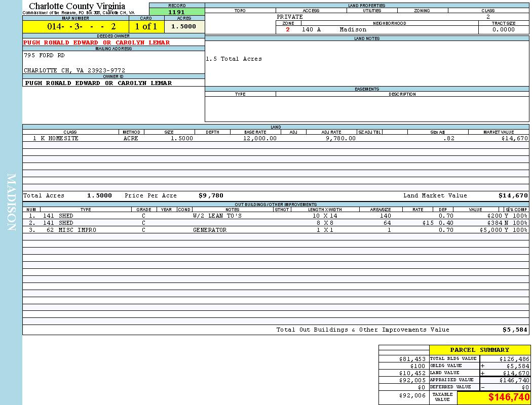Image resolution: width=532 pixels, height=405 pixels.
Task: Click the GENERATOR note in the outbuildings list
Action: click(209, 230)
